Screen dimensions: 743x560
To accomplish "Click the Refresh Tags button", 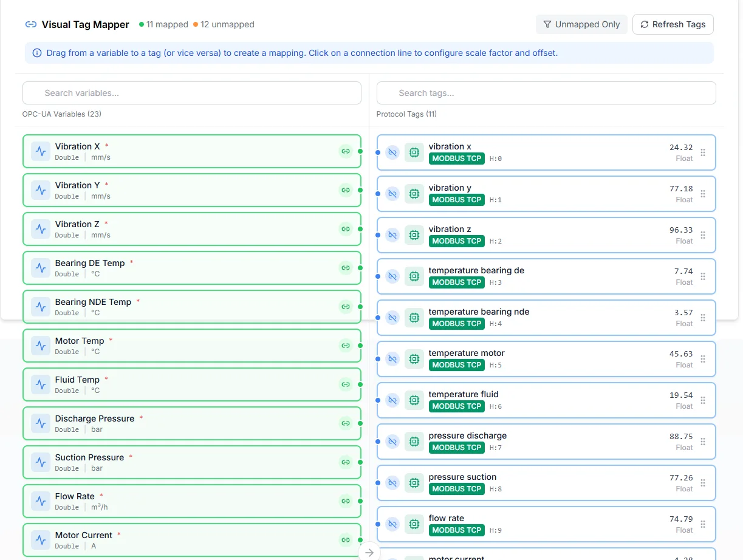I will coord(673,24).
